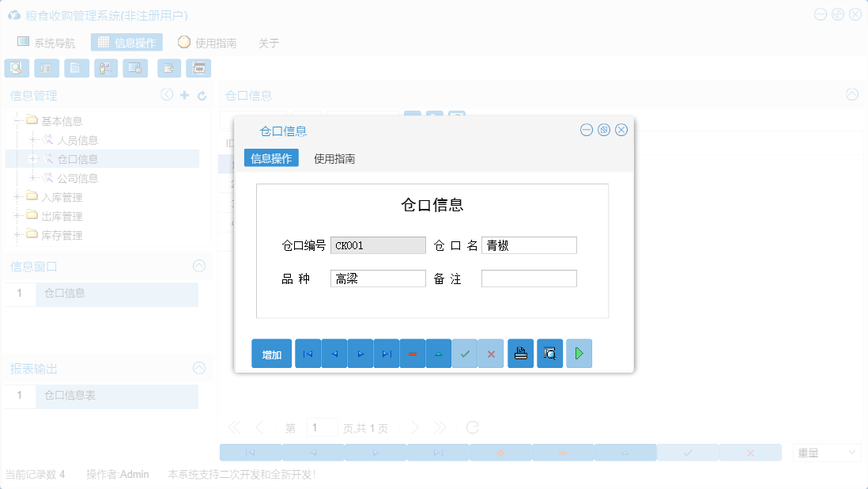Click the 增加 button
Viewport: 868px width, 489px height.
click(x=271, y=354)
